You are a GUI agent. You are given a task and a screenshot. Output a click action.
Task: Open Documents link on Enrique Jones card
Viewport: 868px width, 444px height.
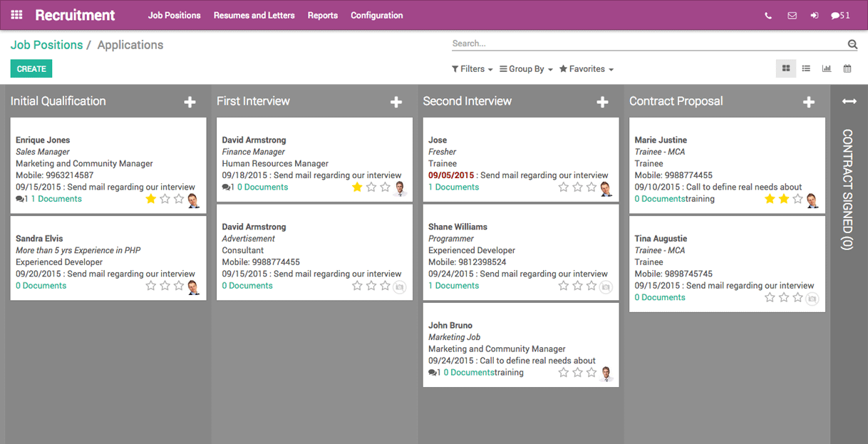pyautogui.click(x=57, y=198)
